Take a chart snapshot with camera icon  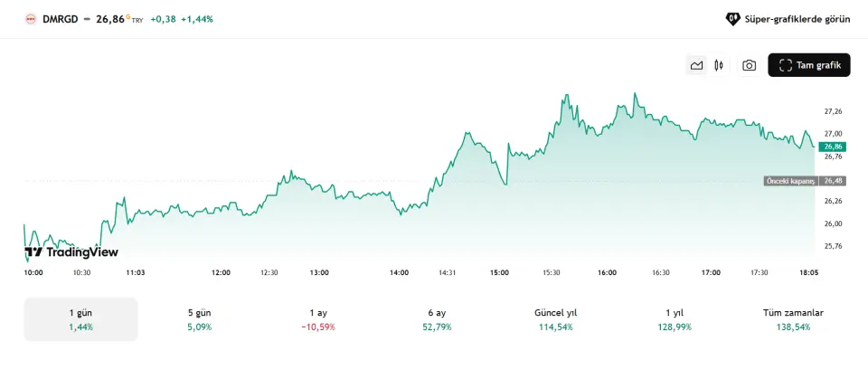[x=750, y=65]
